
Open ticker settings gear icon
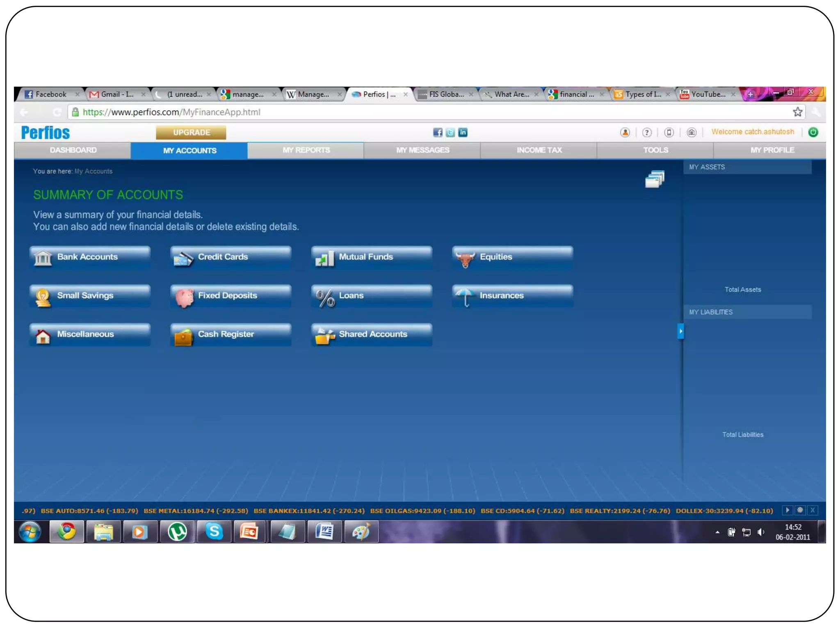click(x=800, y=510)
